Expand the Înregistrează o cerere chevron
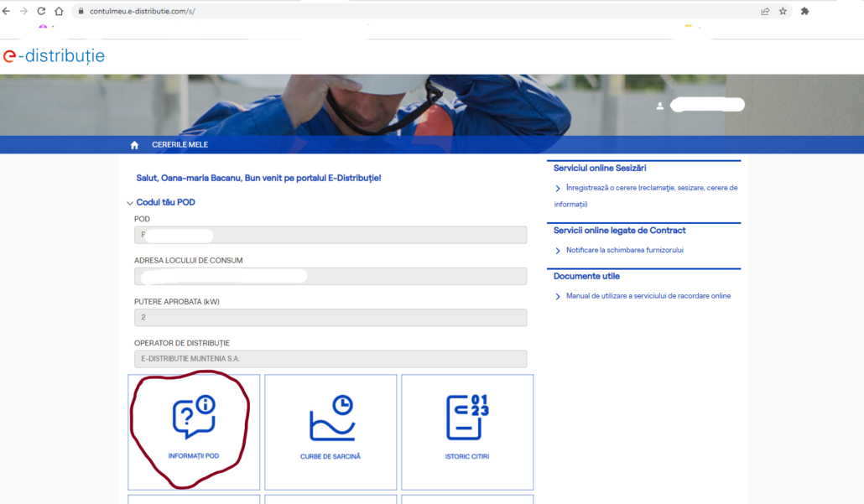The height and width of the screenshot is (504, 864). click(x=558, y=189)
